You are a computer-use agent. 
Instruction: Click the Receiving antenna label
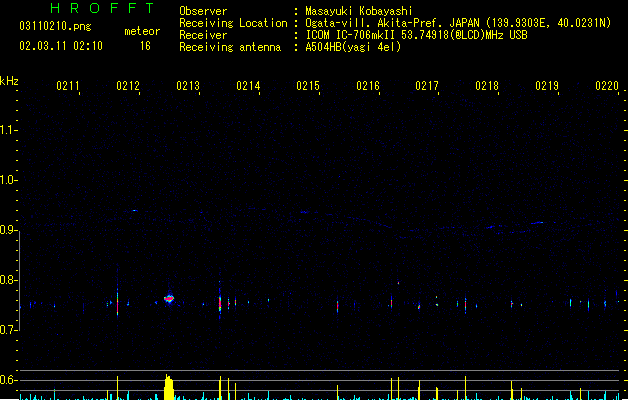click(x=230, y=47)
